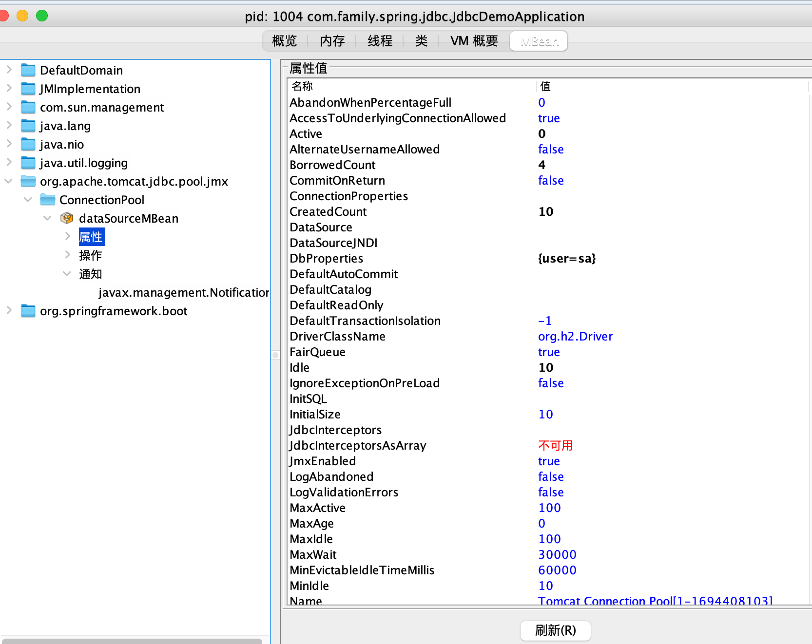This screenshot has width=812, height=644.
Task: Click the java.util.logging folder icon
Action: coord(28,163)
